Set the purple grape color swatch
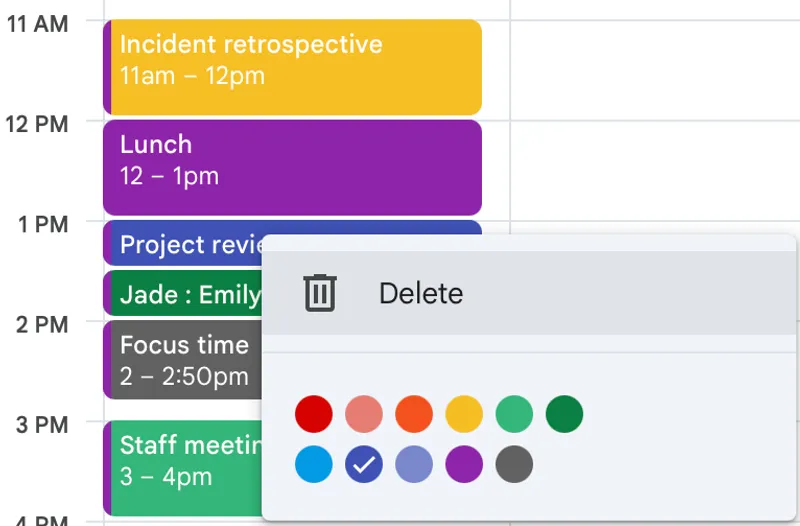The image size is (800, 526). pyautogui.click(x=464, y=464)
